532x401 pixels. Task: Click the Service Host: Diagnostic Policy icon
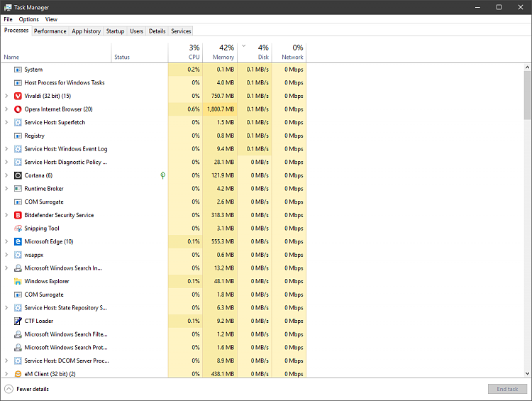point(18,163)
